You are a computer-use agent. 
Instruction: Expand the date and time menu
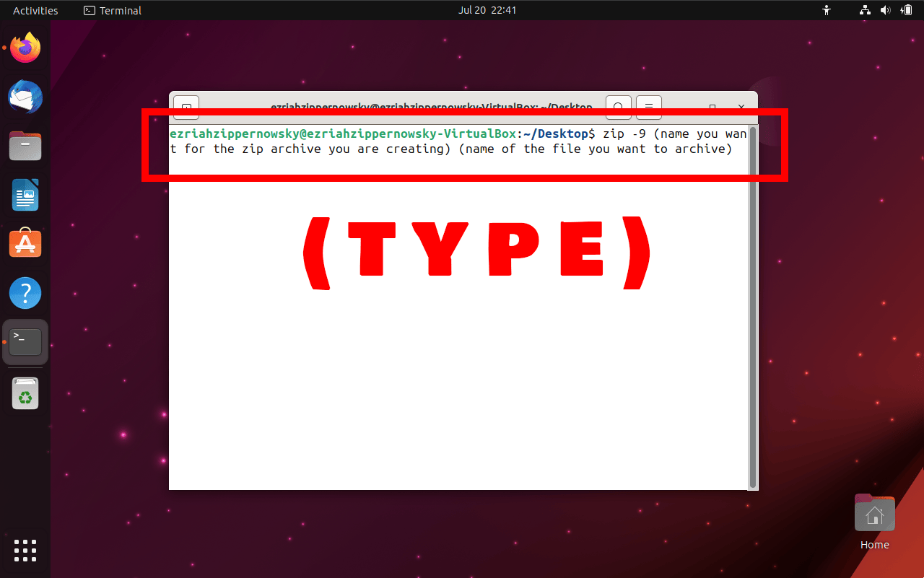(x=487, y=10)
